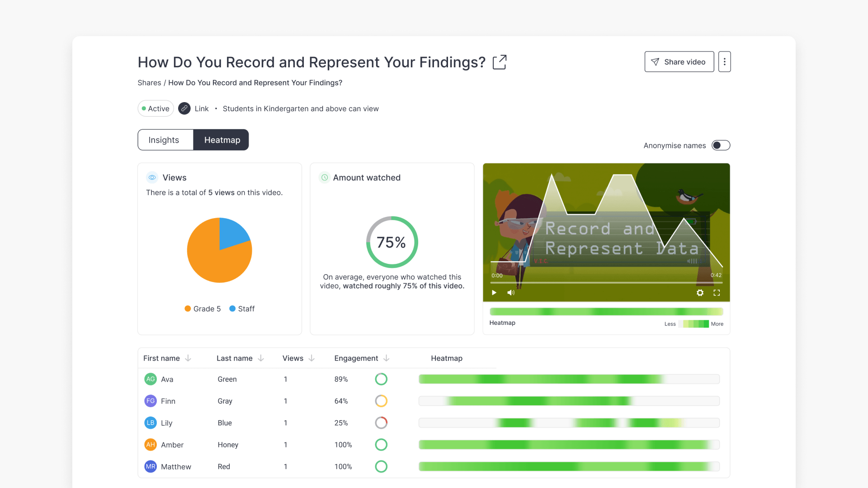
Task: Click the video progress seek bar
Action: (x=606, y=283)
